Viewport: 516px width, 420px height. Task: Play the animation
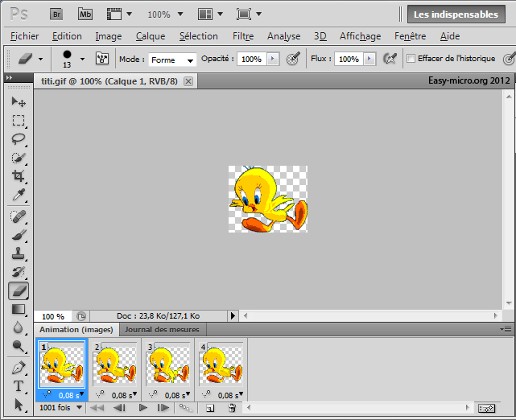pos(143,408)
